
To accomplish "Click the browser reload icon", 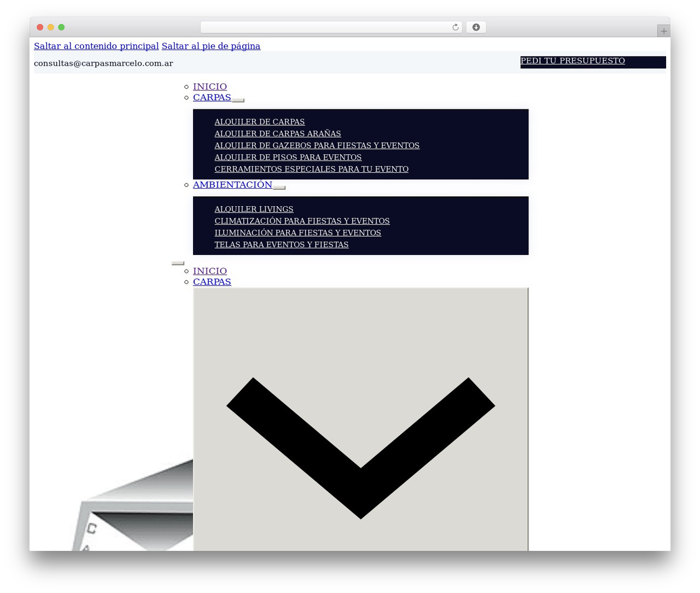I will point(455,27).
